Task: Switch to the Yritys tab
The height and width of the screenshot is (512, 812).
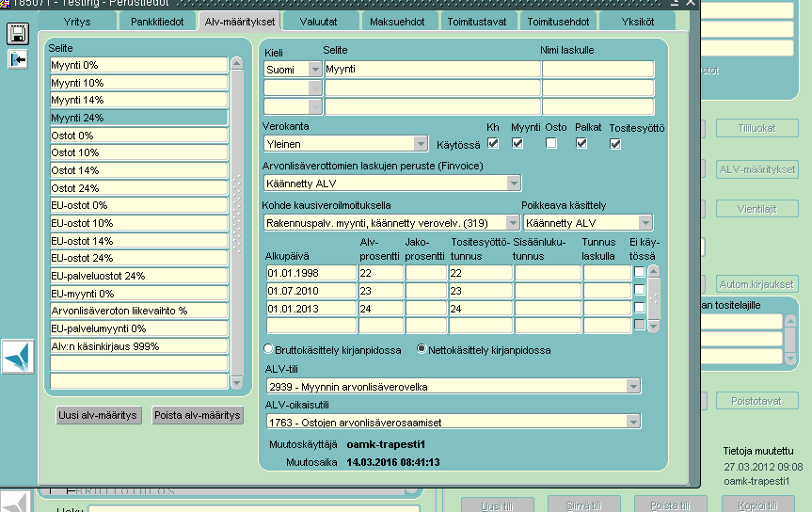Action: [77, 22]
